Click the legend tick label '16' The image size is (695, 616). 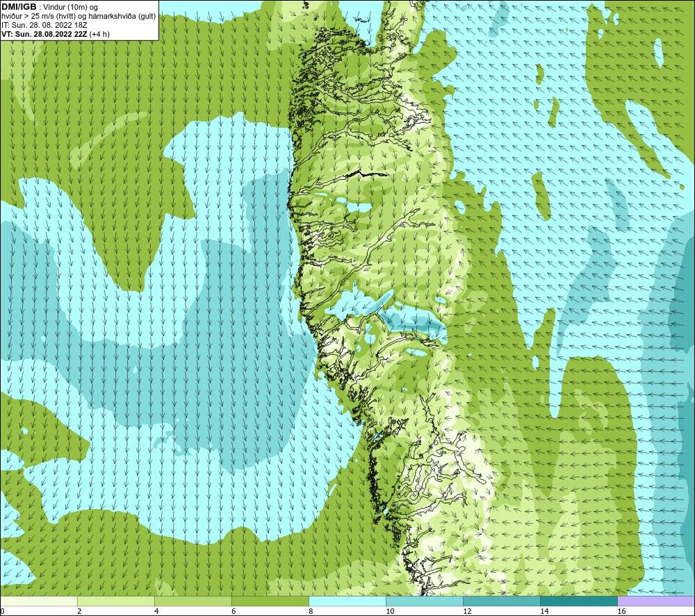click(621, 611)
